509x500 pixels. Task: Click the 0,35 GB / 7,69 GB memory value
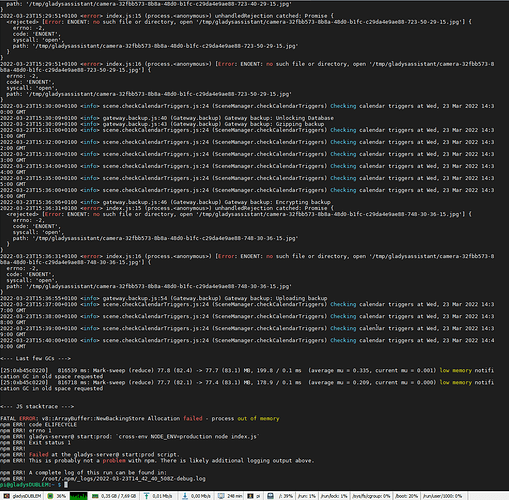click(119, 496)
